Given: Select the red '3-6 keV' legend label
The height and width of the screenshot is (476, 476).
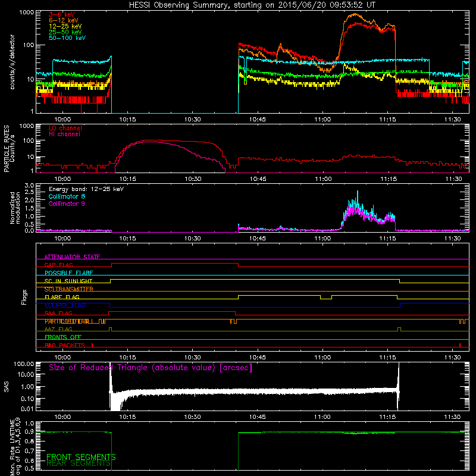Looking at the screenshot, I should (62, 14).
